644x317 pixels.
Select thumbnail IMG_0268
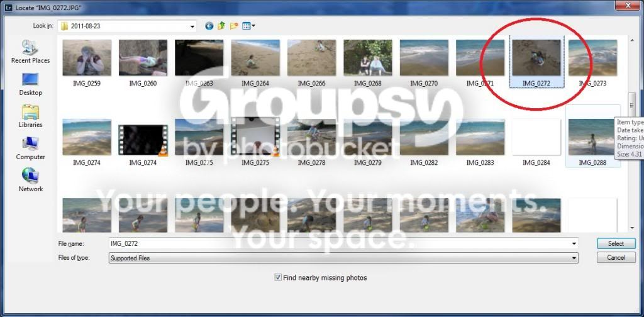[368, 58]
